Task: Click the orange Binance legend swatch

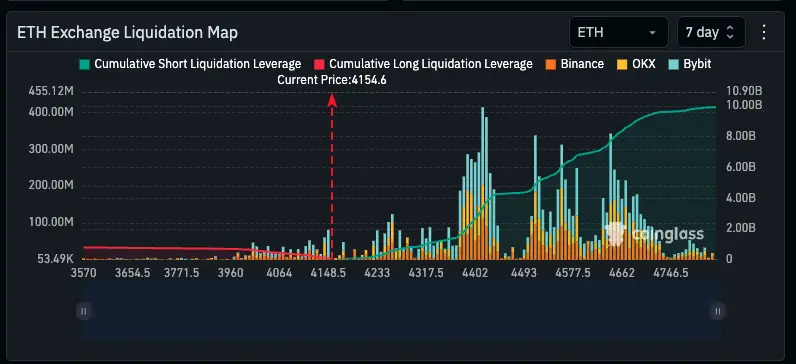Action: [x=550, y=64]
